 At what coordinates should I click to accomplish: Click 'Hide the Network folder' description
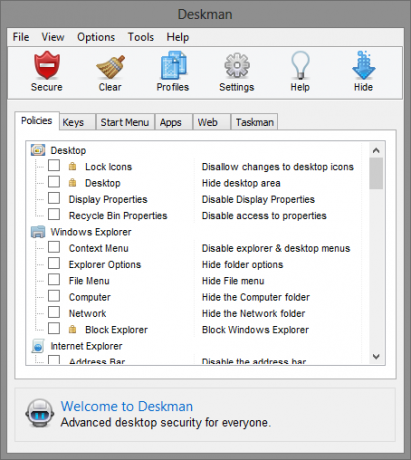[x=253, y=314]
